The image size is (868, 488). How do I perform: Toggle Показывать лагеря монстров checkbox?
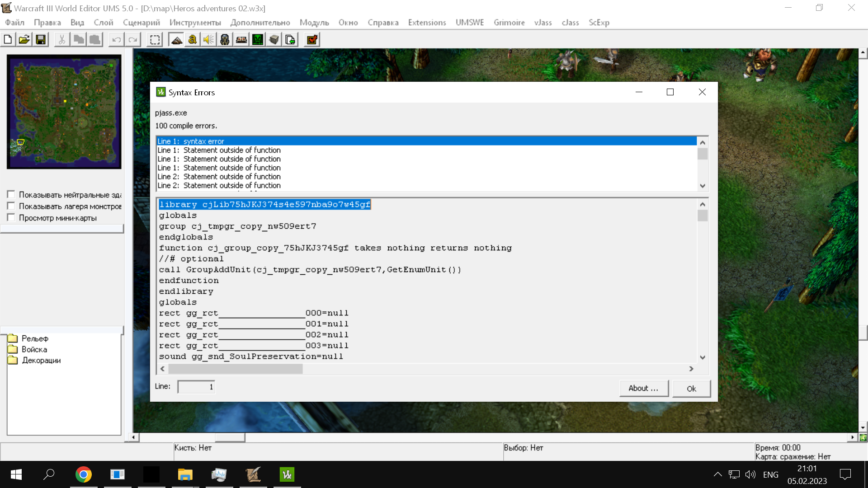11,206
